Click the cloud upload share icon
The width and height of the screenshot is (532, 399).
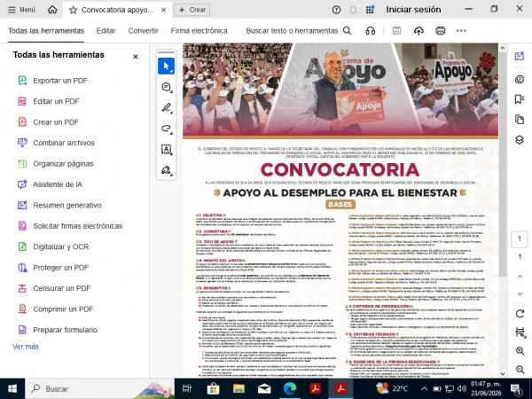[419, 31]
